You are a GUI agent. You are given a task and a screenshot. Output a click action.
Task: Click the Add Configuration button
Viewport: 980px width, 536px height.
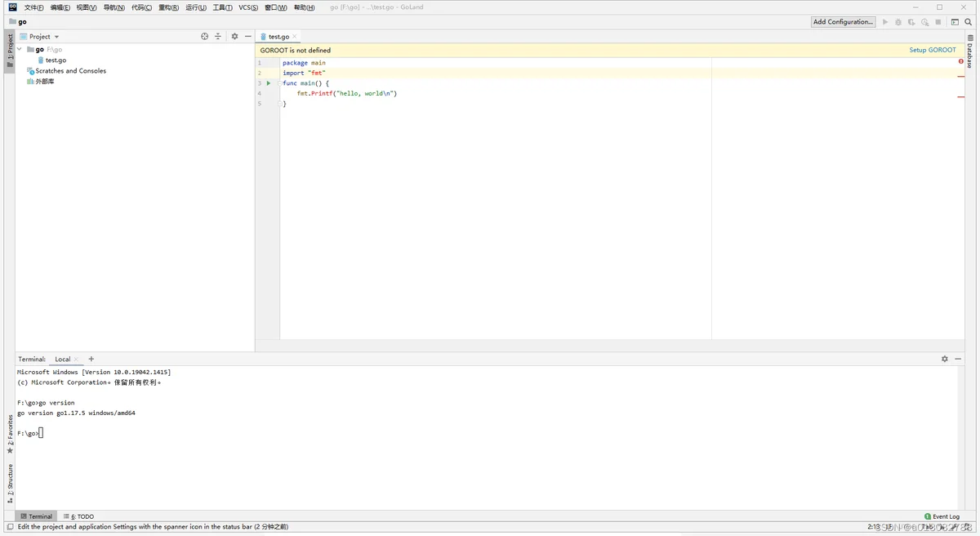click(844, 22)
